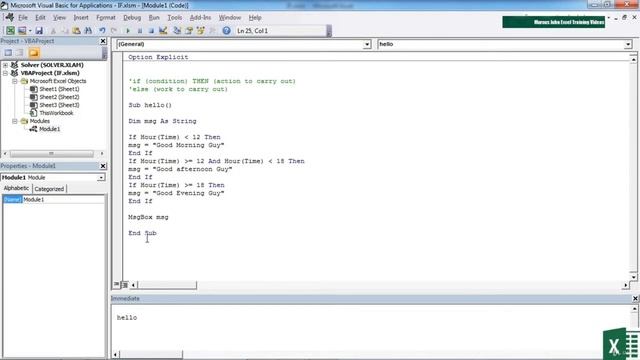Toggle Folders icon in Project pane
Viewport: 640px width, 360px height.
pos(34,53)
